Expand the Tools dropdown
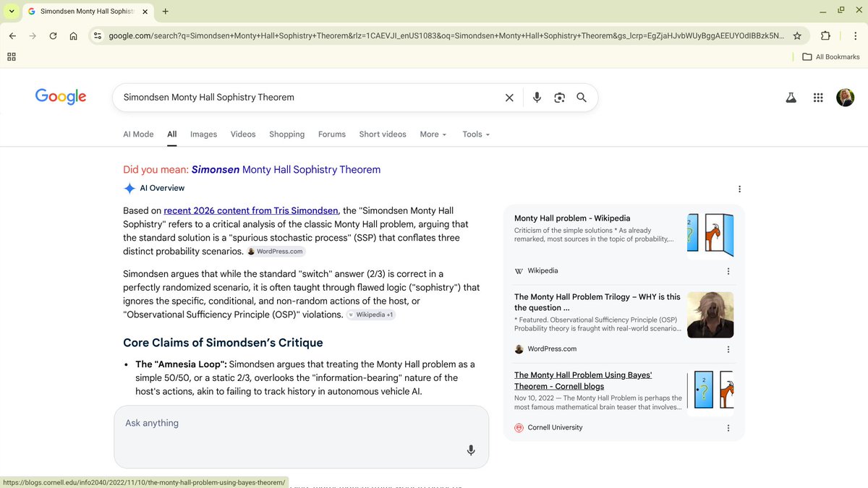This screenshot has width=868, height=488. (x=476, y=134)
